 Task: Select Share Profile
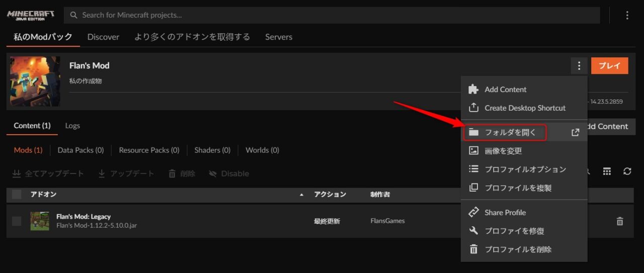(524, 213)
